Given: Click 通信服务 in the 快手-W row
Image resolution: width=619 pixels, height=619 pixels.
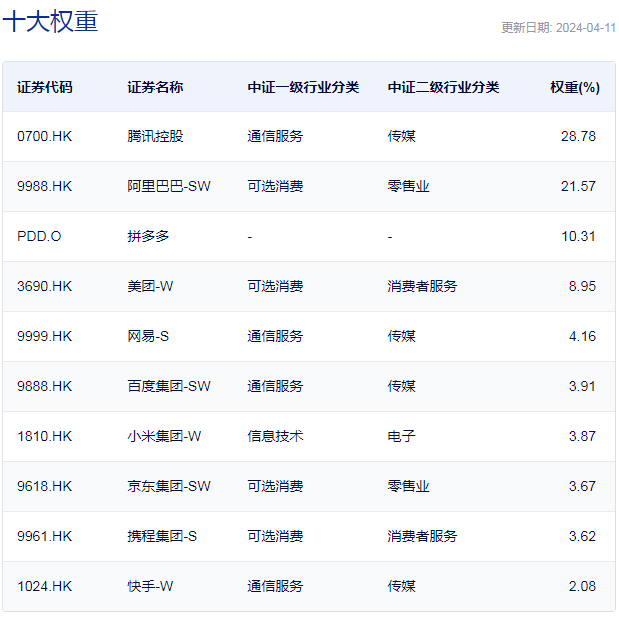Looking at the screenshot, I should pos(275,586).
